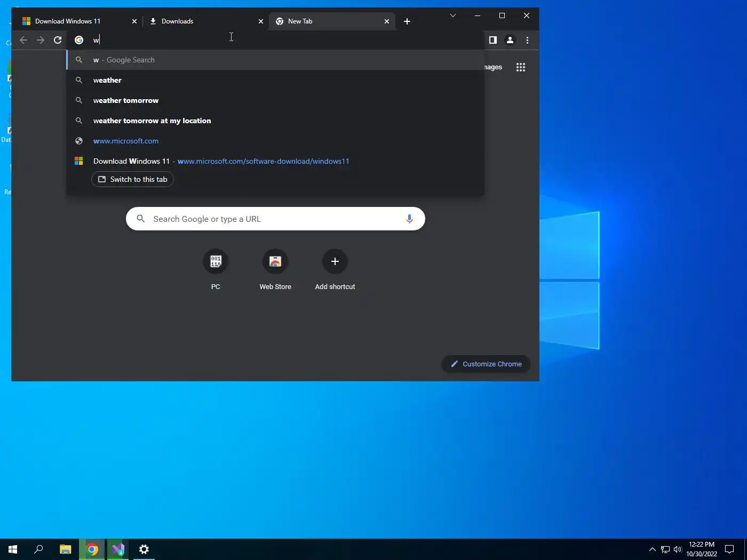The height and width of the screenshot is (560, 747).
Task: Open the Chrome side panel icon
Action: (493, 40)
